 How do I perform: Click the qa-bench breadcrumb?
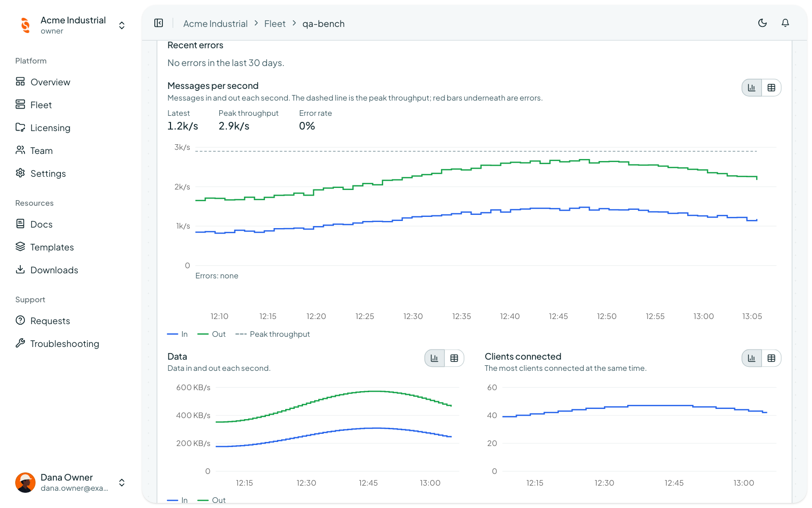[323, 24]
